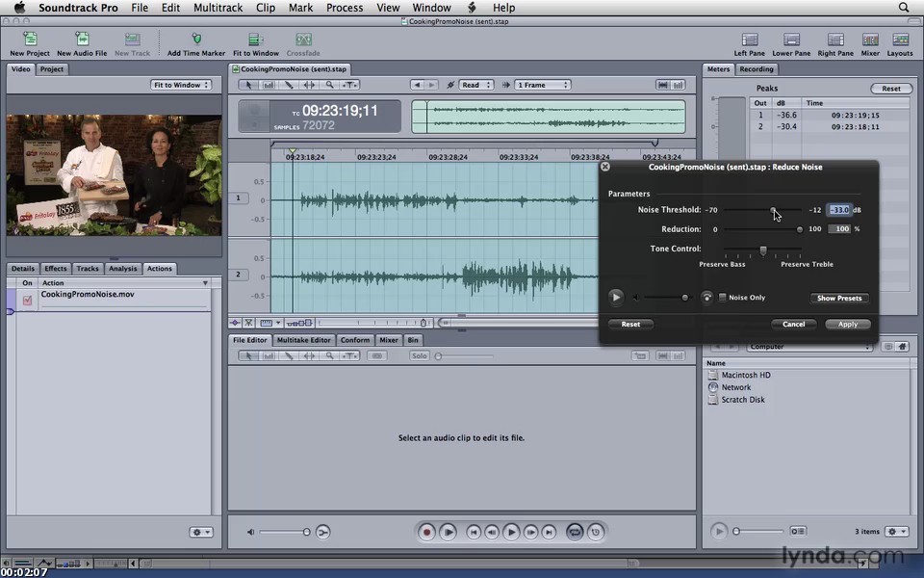
Task: Open the Read automation mode dropdown
Action: 476,85
